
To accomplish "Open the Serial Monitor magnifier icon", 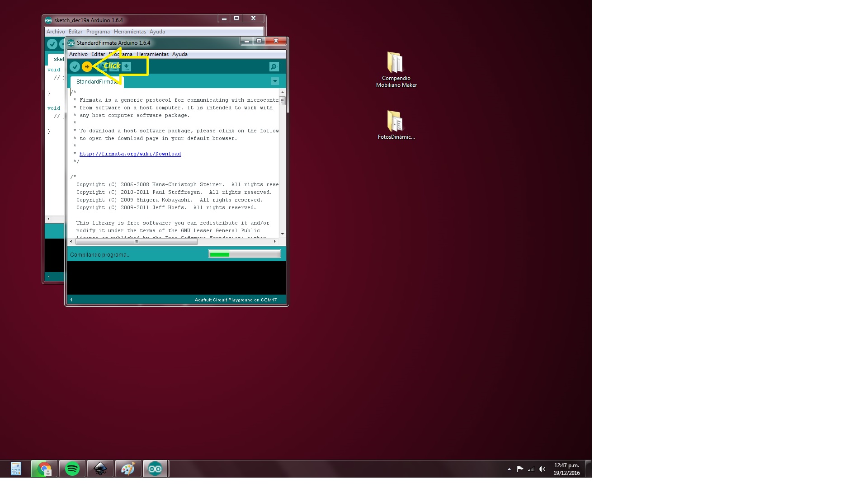I will click(x=274, y=67).
